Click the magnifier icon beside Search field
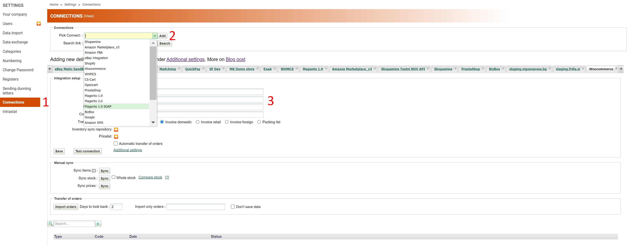The image size is (644, 246). [x=51, y=223]
